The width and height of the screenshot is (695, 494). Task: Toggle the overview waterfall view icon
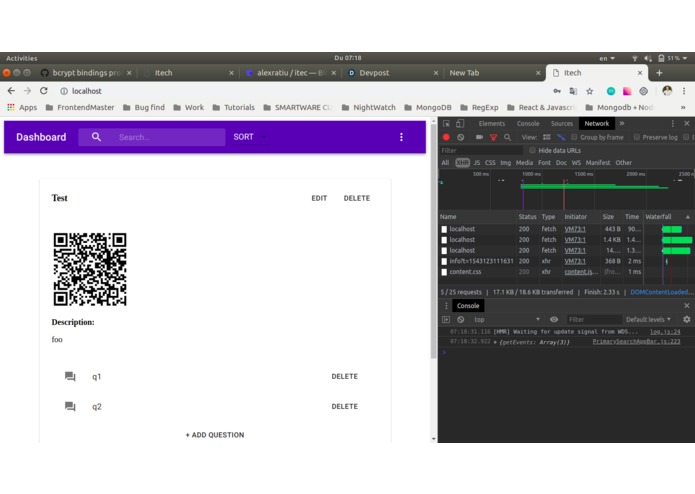[x=561, y=137]
